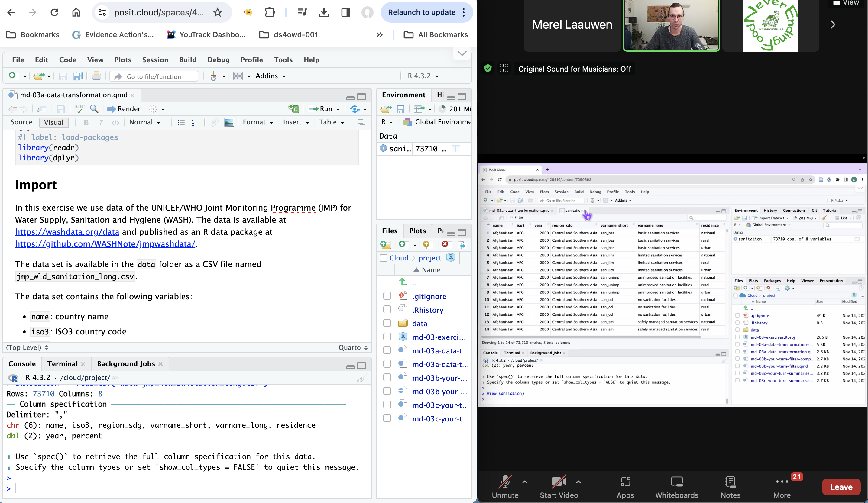
Task: Click the delete files red icon
Action: coord(445,244)
